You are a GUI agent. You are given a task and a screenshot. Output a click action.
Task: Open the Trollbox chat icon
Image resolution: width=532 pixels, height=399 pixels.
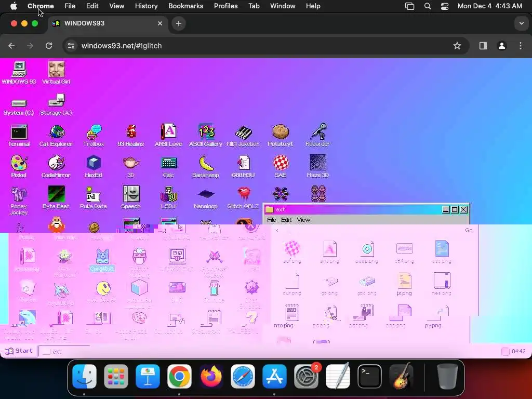tap(94, 136)
